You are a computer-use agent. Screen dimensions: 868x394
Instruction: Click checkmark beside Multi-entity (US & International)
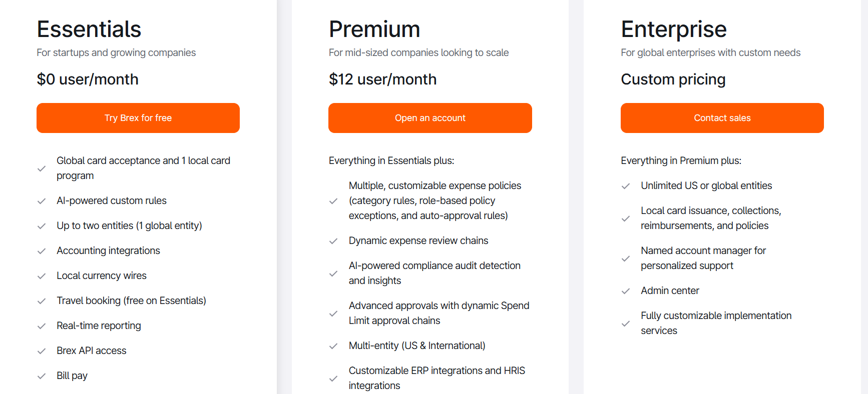click(x=333, y=346)
